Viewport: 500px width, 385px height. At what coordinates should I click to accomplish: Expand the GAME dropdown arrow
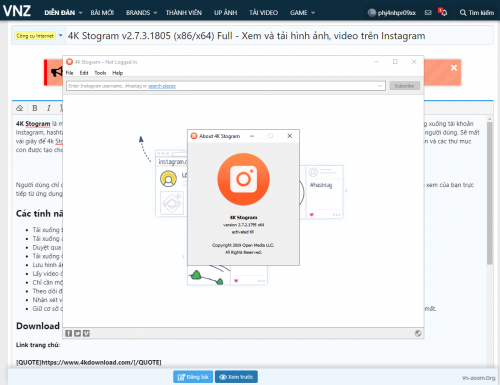click(x=313, y=13)
